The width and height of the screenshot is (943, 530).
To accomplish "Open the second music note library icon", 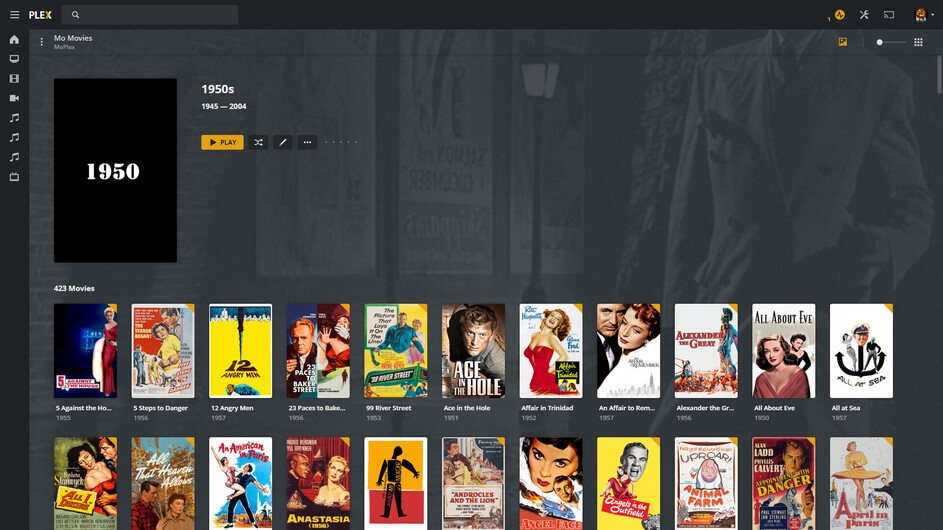I will point(14,137).
